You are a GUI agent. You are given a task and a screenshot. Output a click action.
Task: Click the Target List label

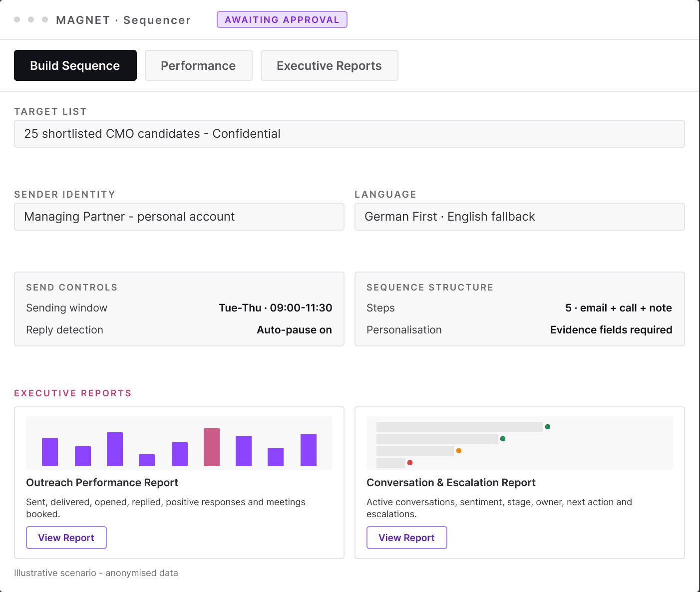click(50, 112)
